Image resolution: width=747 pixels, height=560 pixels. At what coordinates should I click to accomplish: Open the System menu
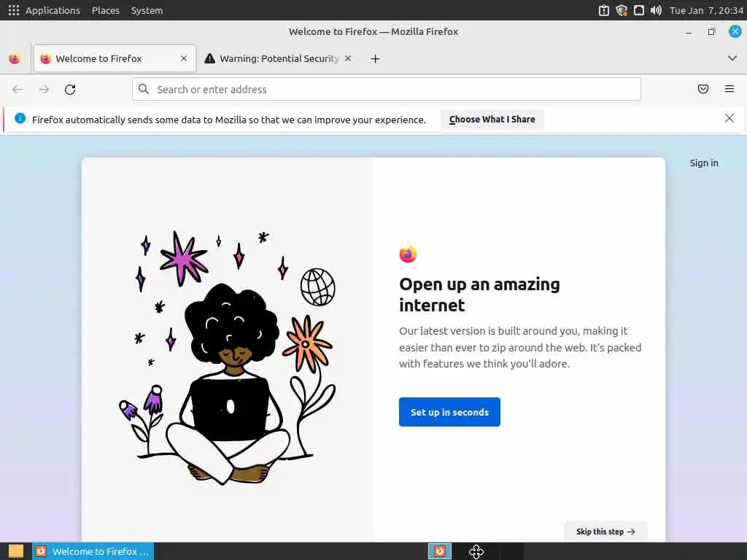(147, 10)
